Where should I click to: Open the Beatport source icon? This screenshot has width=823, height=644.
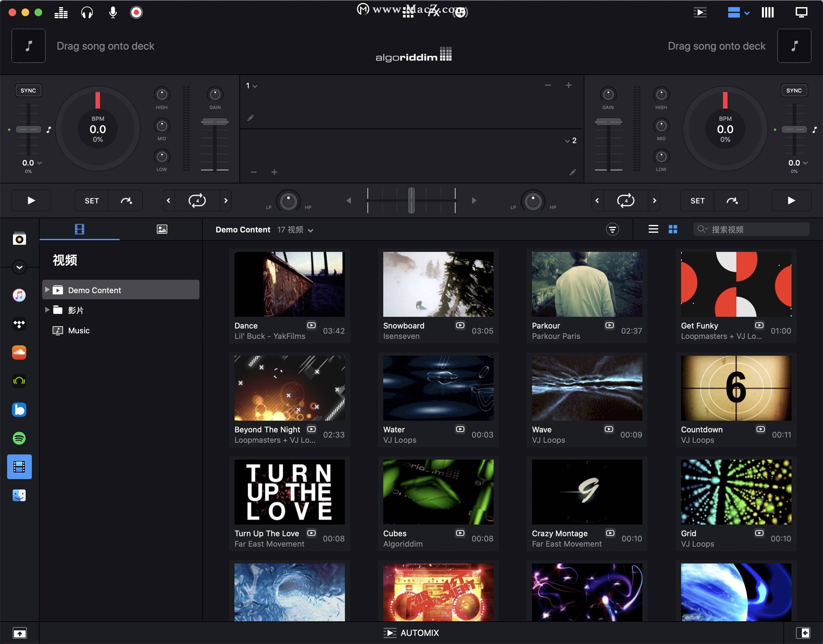click(x=19, y=381)
